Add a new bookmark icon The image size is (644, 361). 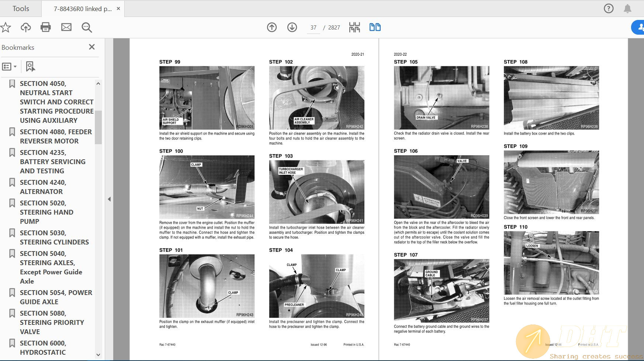tap(30, 67)
